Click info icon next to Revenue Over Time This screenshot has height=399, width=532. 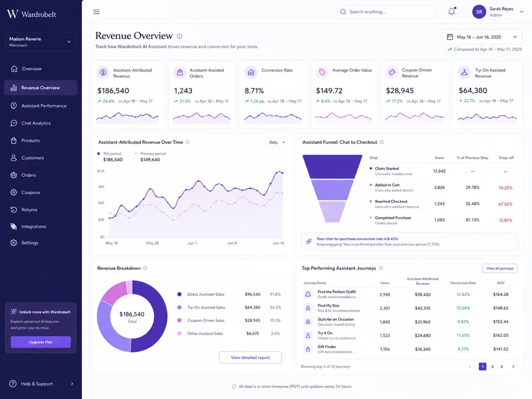click(x=188, y=142)
